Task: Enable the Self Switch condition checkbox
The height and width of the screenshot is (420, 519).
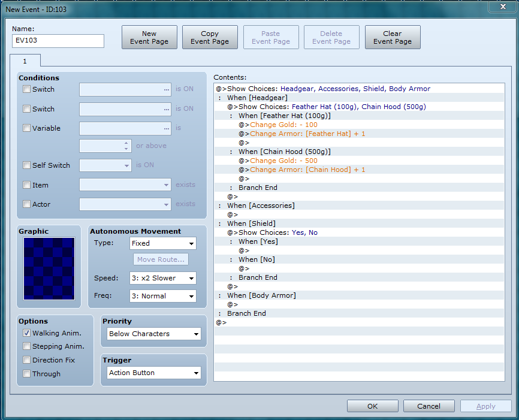Action: pos(26,165)
